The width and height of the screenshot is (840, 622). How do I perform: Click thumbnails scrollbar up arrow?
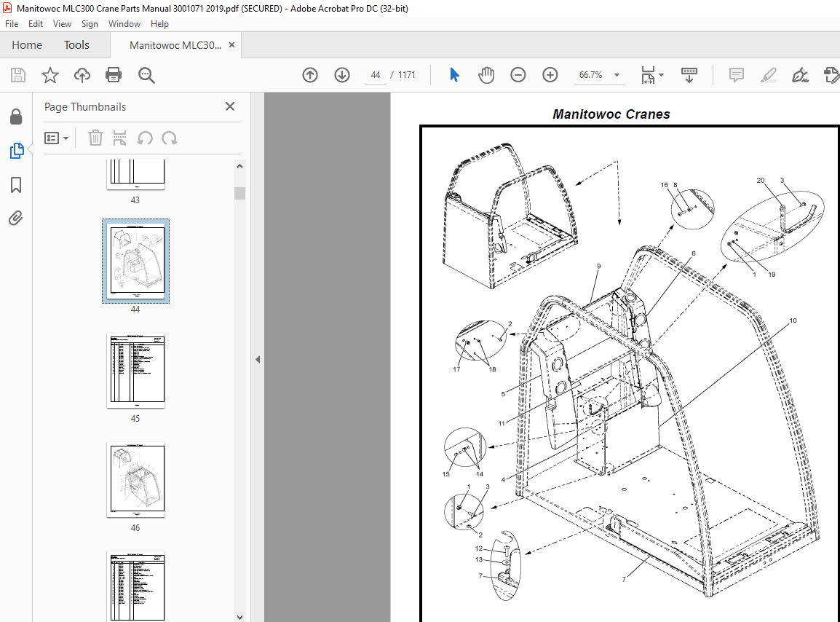coord(240,166)
